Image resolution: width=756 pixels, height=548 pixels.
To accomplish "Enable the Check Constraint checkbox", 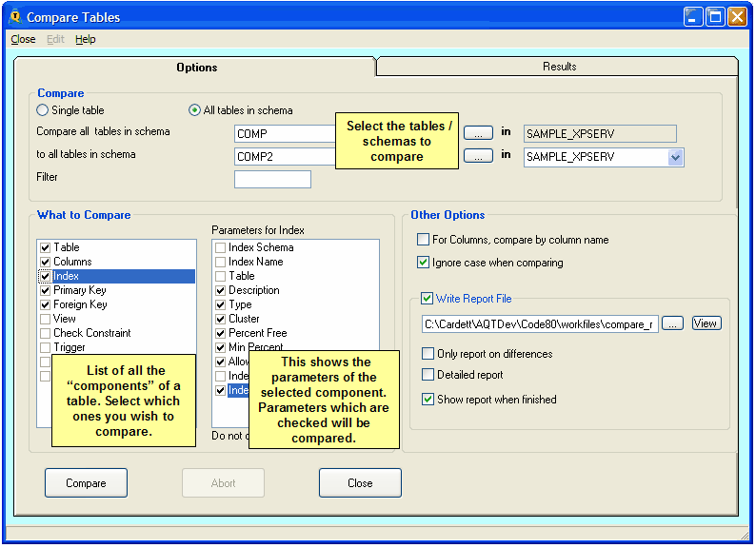I will tap(46, 333).
